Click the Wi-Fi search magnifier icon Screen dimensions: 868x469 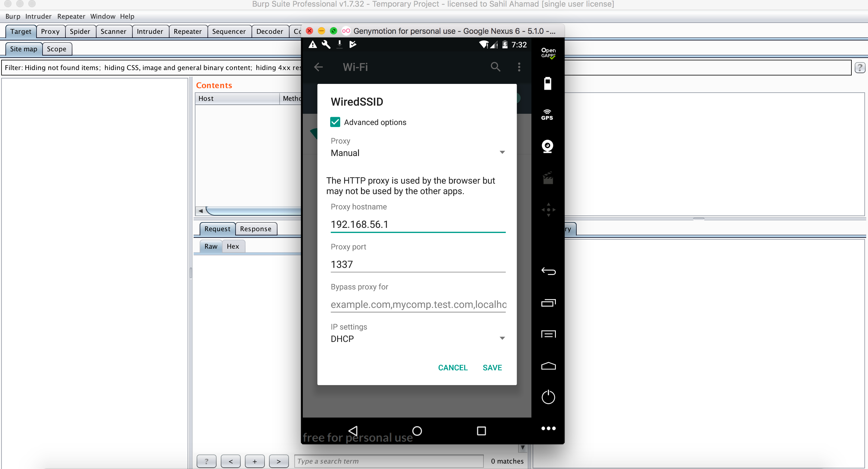(495, 67)
